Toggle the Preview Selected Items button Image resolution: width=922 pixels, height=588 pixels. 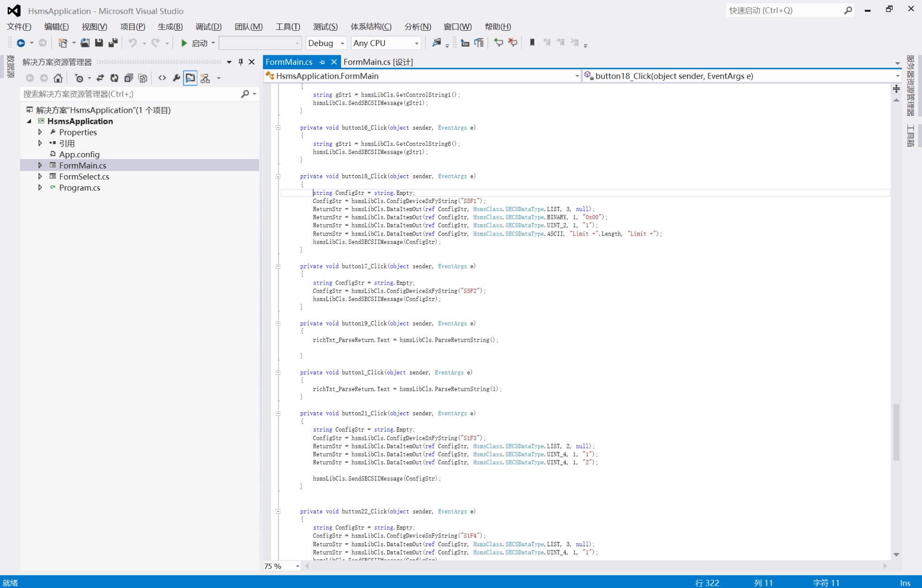pyautogui.click(x=191, y=78)
